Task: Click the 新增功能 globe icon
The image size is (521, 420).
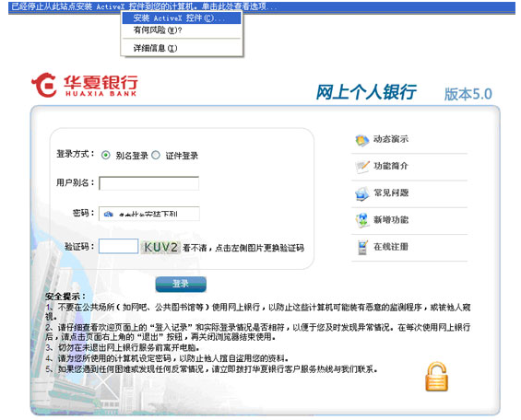Action: [x=361, y=220]
